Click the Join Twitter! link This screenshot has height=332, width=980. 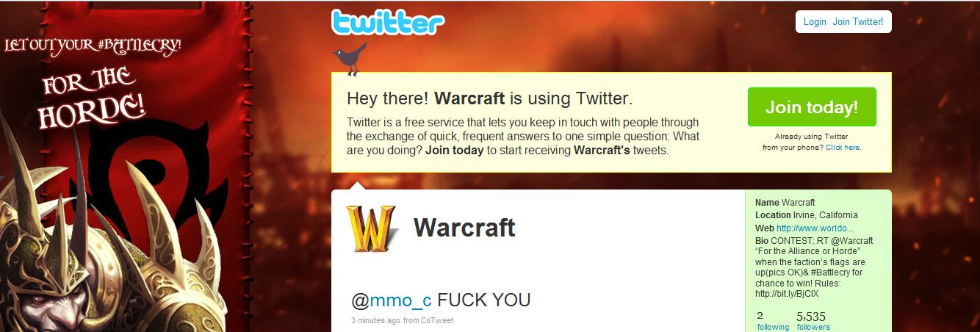(x=858, y=22)
